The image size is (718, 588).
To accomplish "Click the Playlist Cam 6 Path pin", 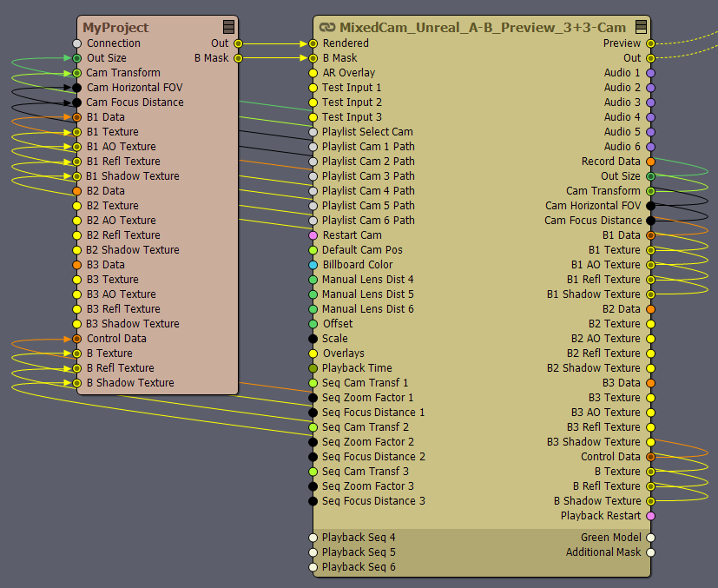I will (x=313, y=221).
